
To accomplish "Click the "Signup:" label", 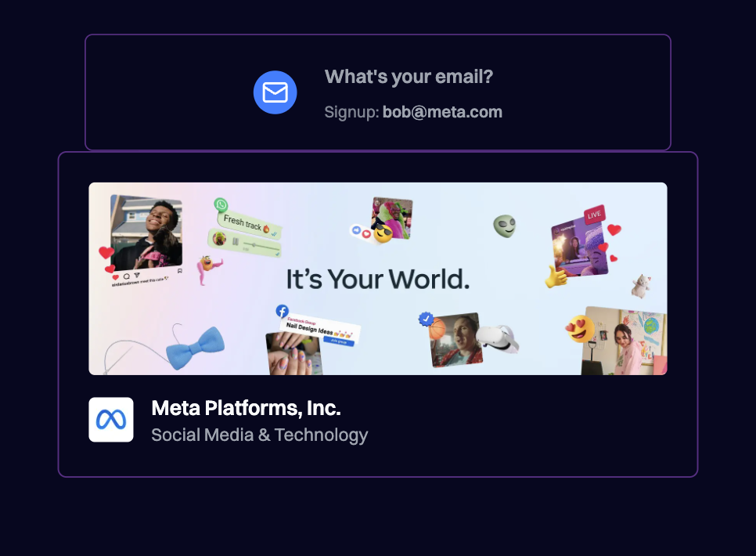I will 351,113.
